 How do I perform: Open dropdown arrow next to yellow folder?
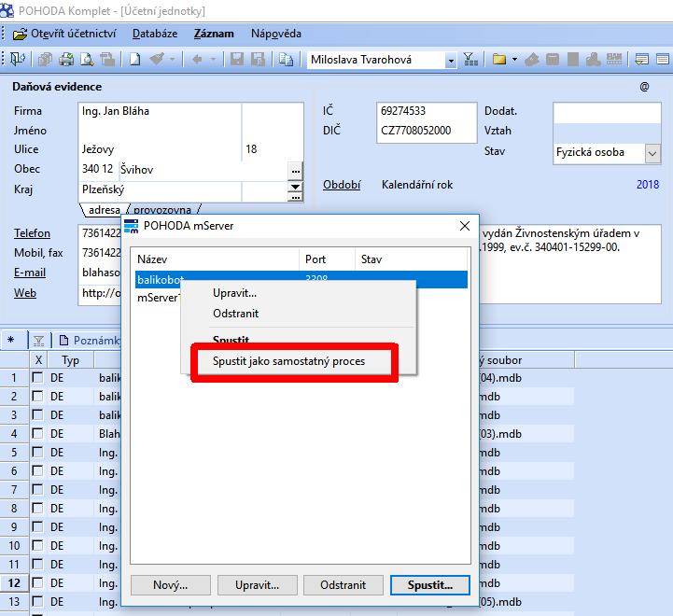click(x=514, y=59)
